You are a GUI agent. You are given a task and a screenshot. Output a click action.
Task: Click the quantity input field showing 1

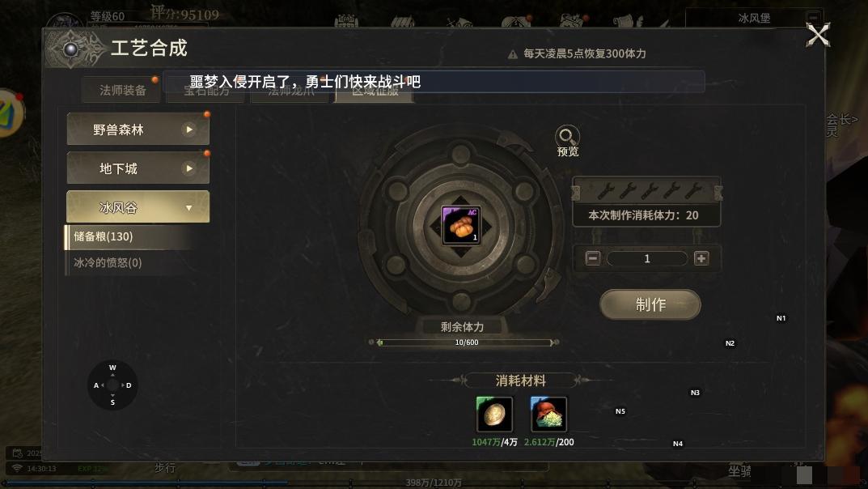647,258
